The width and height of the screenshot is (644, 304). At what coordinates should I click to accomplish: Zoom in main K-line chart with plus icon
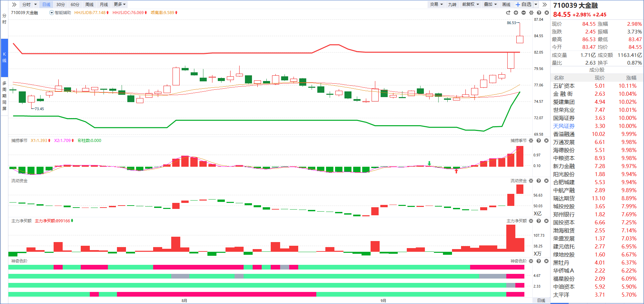tap(516, 13)
